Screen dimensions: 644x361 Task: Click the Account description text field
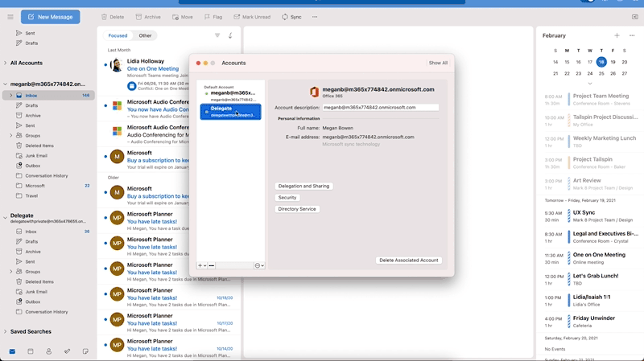[x=380, y=108]
